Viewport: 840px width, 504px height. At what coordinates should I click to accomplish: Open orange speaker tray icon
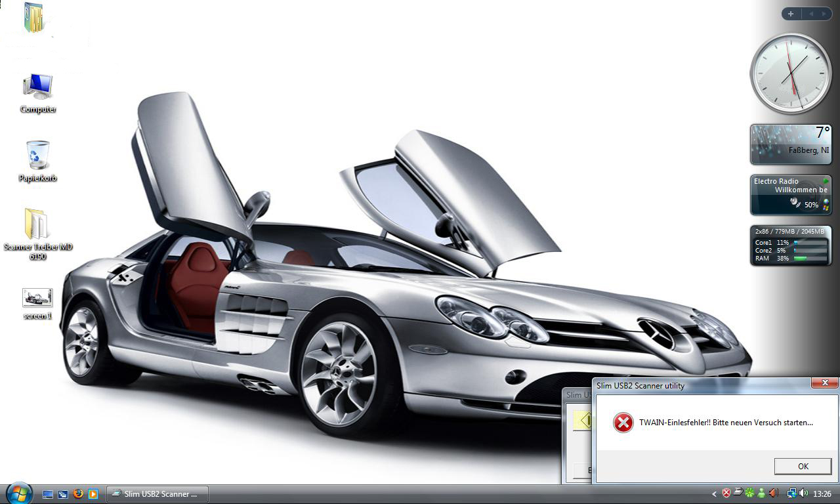click(x=774, y=493)
